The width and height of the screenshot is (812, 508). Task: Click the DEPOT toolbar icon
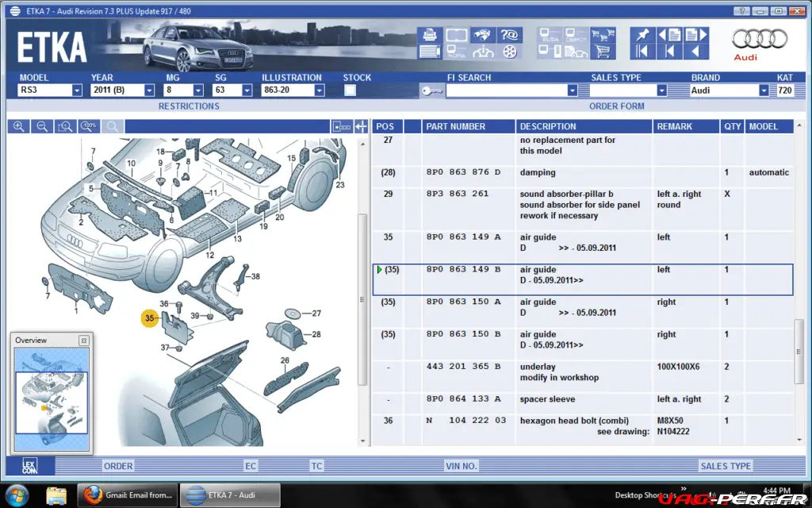click(x=576, y=35)
